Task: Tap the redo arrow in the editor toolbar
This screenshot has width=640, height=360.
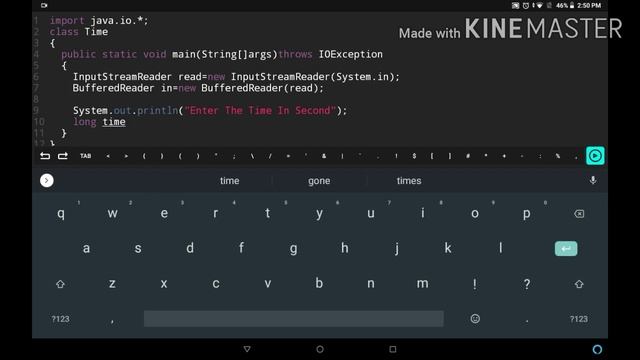Action: (x=62, y=156)
